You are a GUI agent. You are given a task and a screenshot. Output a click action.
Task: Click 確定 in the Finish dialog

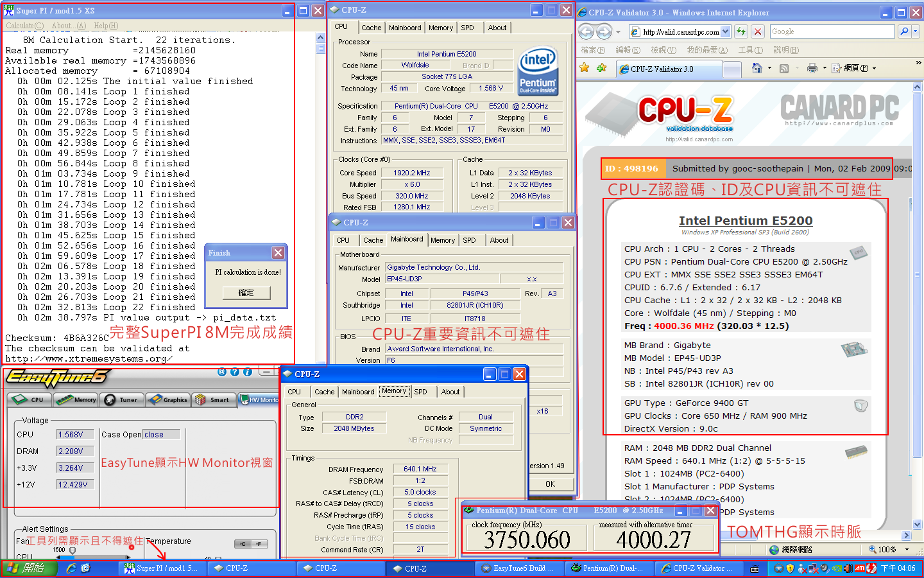pyautogui.click(x=246, y=293)
